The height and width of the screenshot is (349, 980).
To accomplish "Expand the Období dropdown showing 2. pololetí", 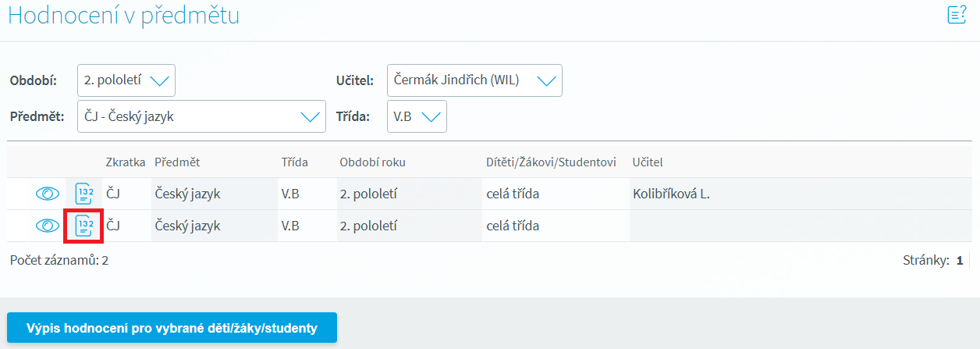I will [x=126, y=80].
